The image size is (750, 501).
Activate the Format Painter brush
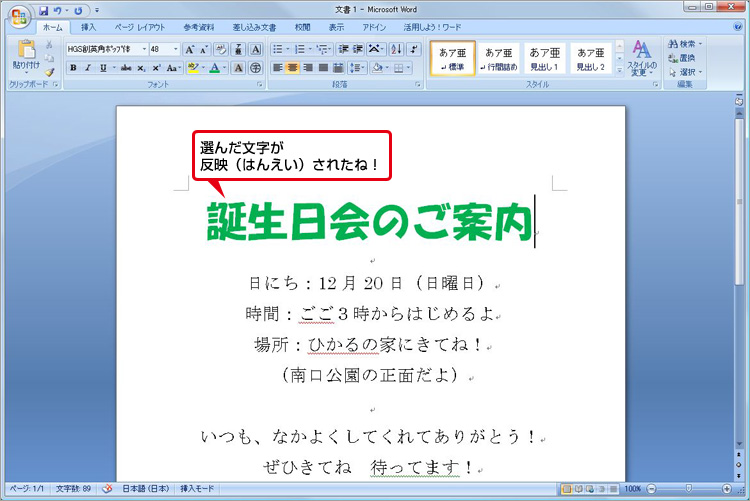(x=49, y=72)
